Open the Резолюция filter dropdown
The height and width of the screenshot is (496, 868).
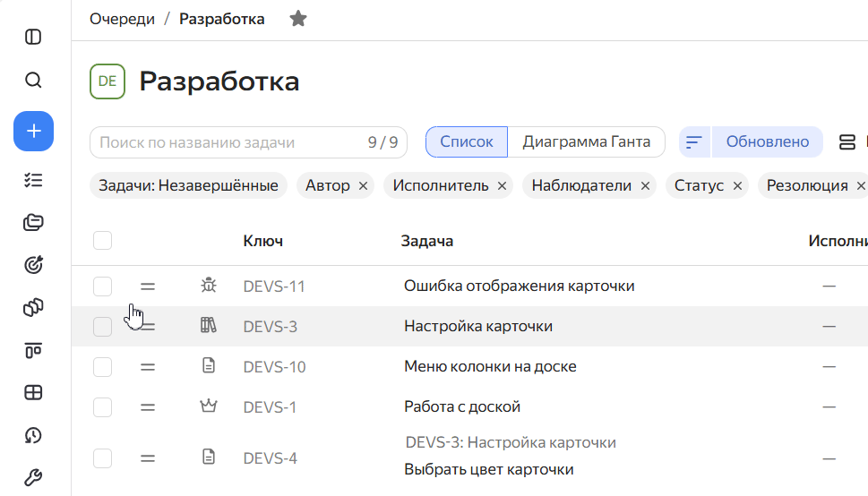807,185
